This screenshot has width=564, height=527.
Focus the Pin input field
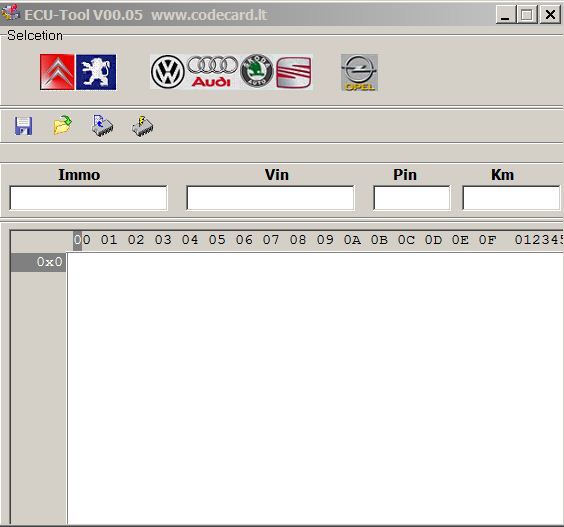[x=412, y=197]
